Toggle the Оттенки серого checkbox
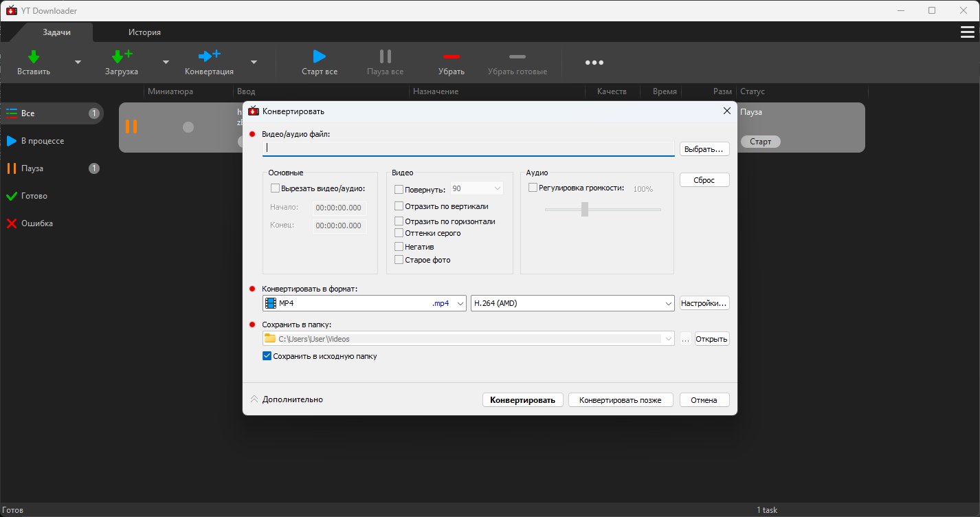 (399, 233)
